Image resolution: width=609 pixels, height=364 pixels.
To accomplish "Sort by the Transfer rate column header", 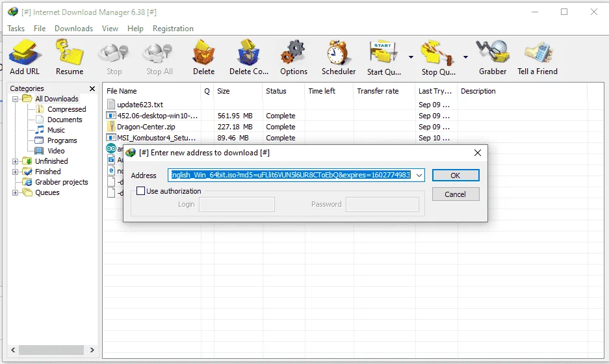I will coord(384,91).
